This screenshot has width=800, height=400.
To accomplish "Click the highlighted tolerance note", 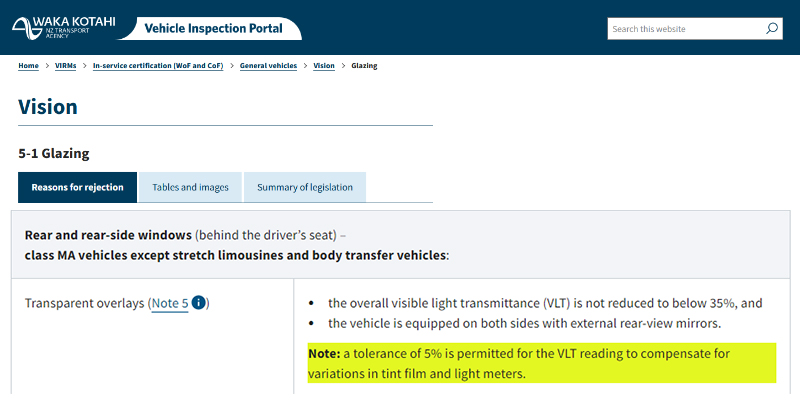I will tap(542, 363).
